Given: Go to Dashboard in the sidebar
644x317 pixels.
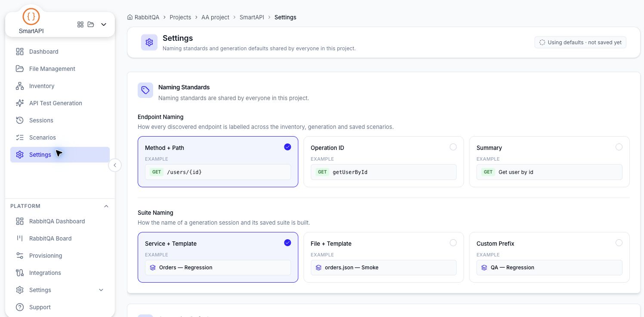Looking at the screenshot, I should pos(60,52).
